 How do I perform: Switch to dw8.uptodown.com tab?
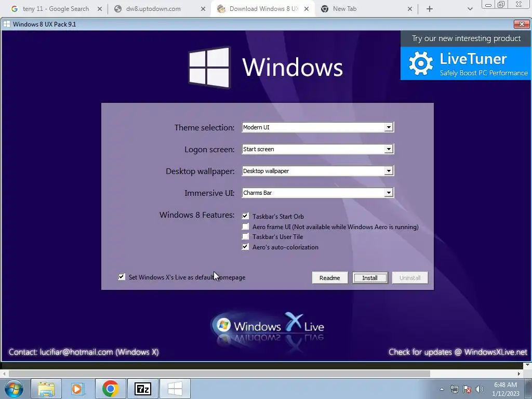153,9
